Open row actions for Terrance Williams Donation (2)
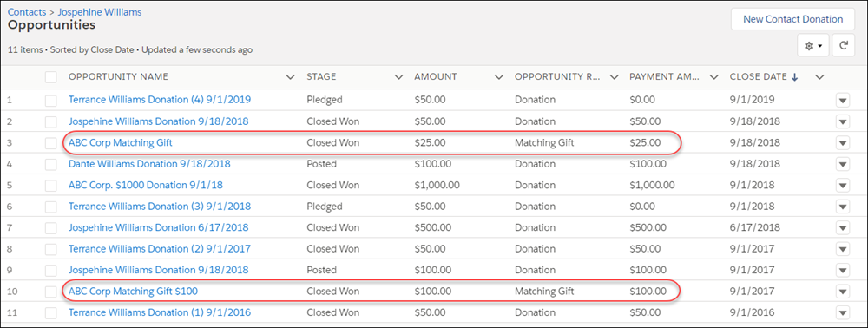Screen dimensions: 868x328 point(843,249)
